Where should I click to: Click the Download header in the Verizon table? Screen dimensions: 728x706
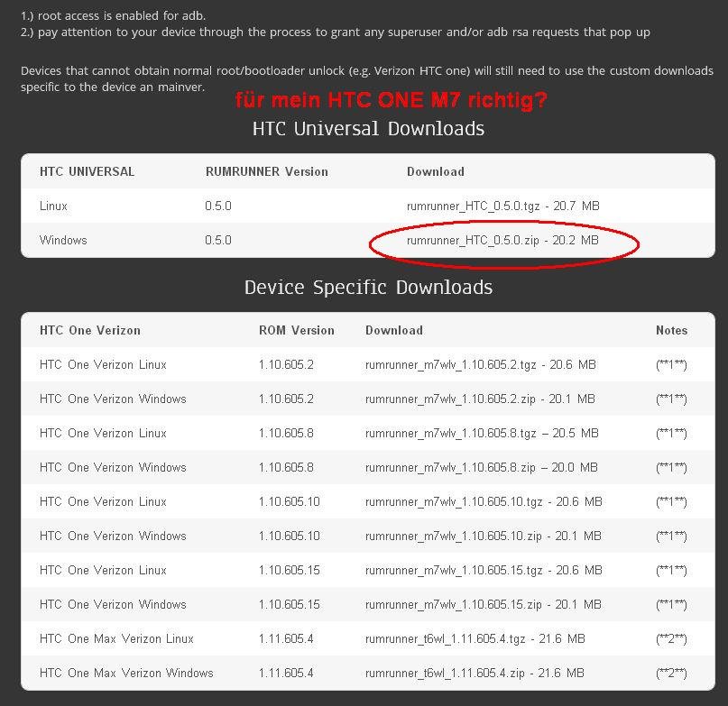tap(394, 331)
